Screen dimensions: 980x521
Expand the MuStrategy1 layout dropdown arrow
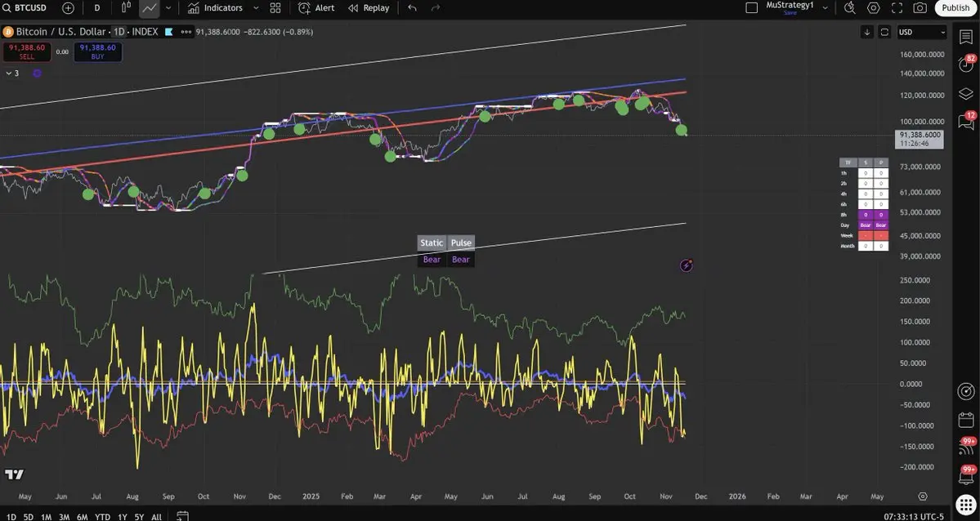pyautogui.click(x=825, y=8)
